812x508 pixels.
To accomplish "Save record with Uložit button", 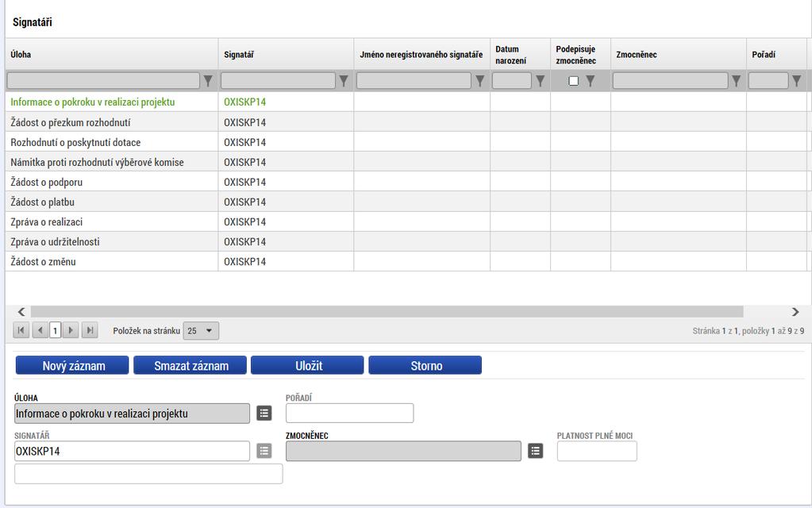I will coord(308,365).
